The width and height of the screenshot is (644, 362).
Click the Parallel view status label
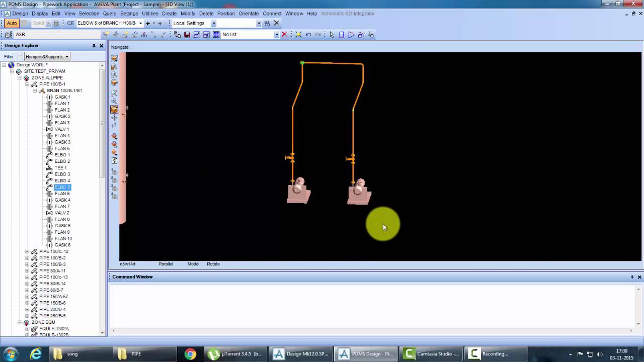pyautogui.click(x=166, y=264)
